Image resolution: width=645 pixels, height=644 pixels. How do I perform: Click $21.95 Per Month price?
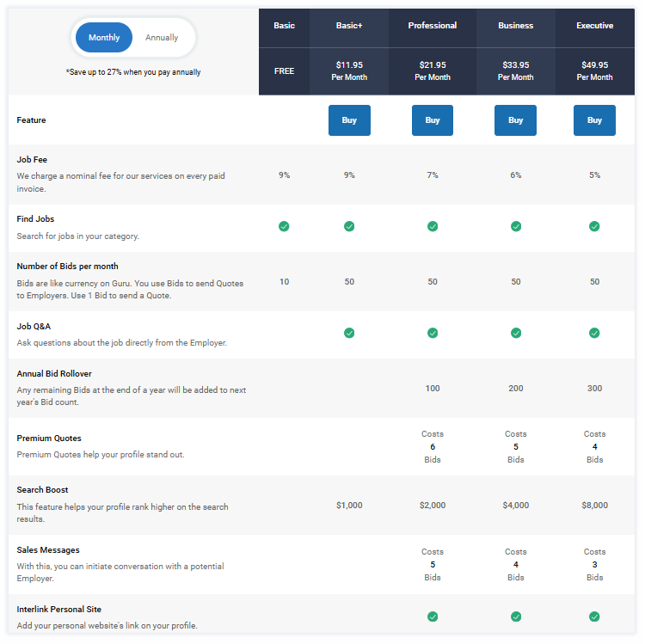pos(433,71)
